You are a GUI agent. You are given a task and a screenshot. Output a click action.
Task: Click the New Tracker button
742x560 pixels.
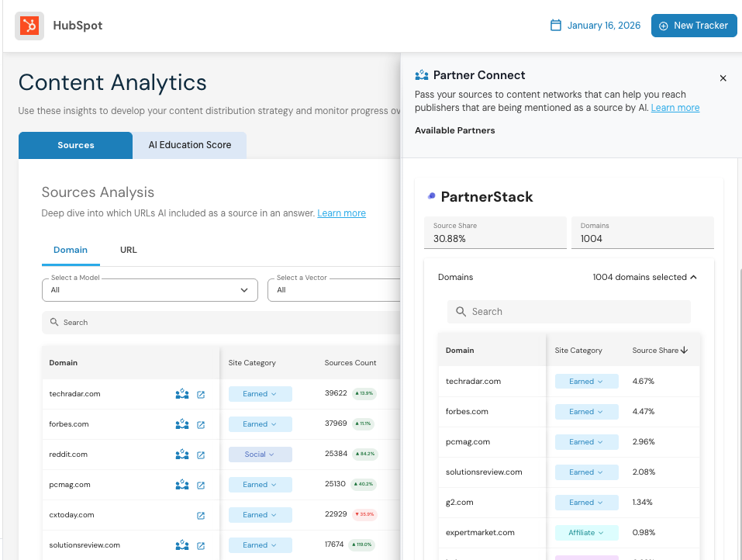694,26
